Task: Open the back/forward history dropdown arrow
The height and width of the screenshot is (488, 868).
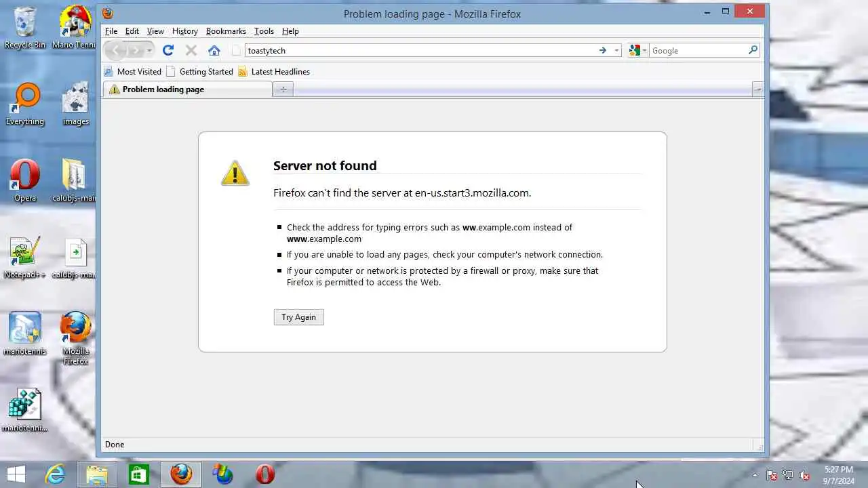Action: [x=149, y=50]
